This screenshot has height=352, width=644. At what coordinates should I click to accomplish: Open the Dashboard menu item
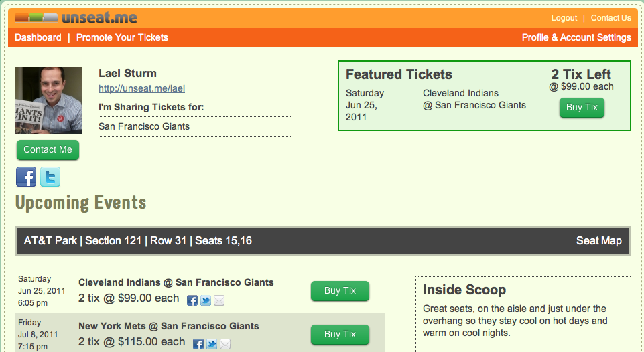tap(38, 37)
